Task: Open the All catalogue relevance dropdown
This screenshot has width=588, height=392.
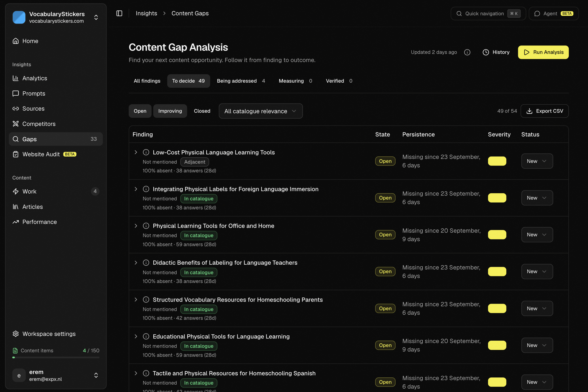Action: tap(261, 111)
